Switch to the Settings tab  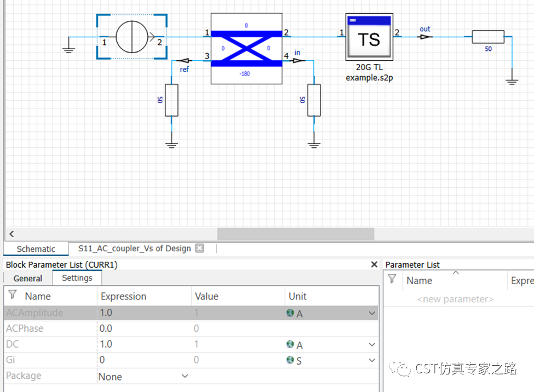77,278
